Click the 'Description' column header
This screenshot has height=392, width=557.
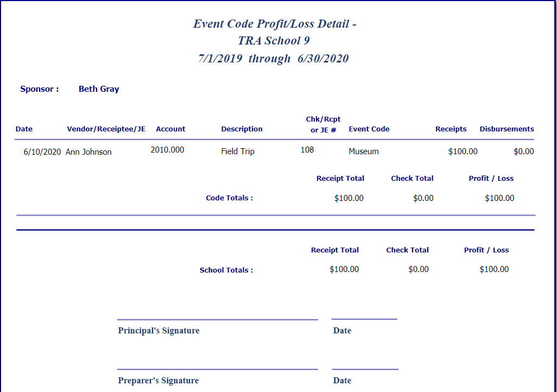click(242, 129)
